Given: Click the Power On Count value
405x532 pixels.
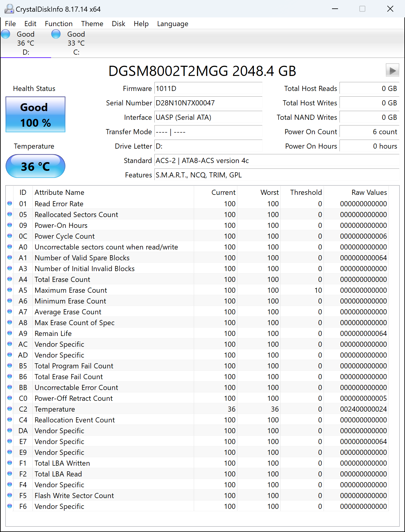Looking at the screenshot, I should pyautogui.click(x=369, y=132).
